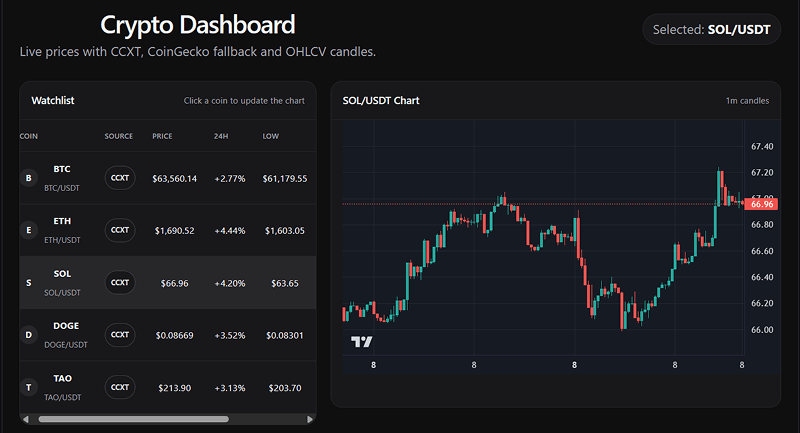Click the PRICE column header
The width and height of the screenshot is (800, 433).
tap(162, 136)
